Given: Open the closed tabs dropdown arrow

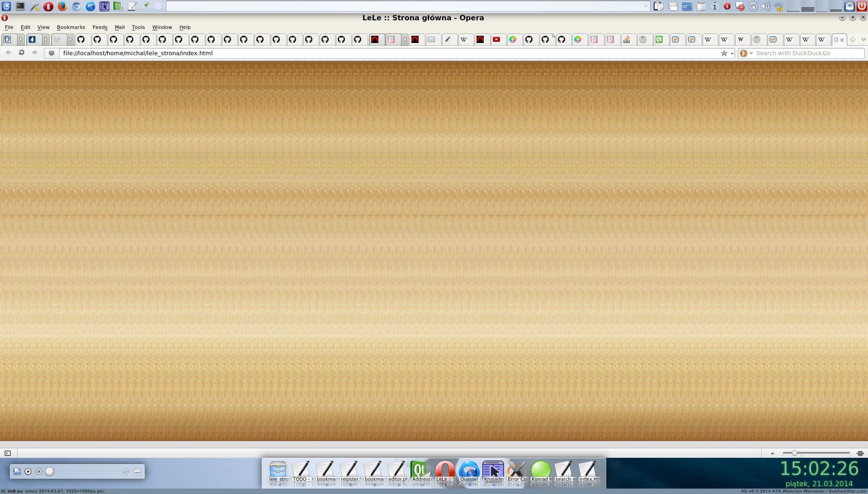Looking at the screenshot, I should [x=863, y=40].
